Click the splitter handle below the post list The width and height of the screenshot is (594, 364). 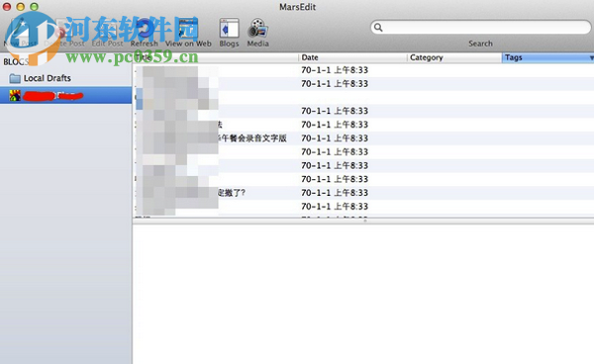click(364, 221)
